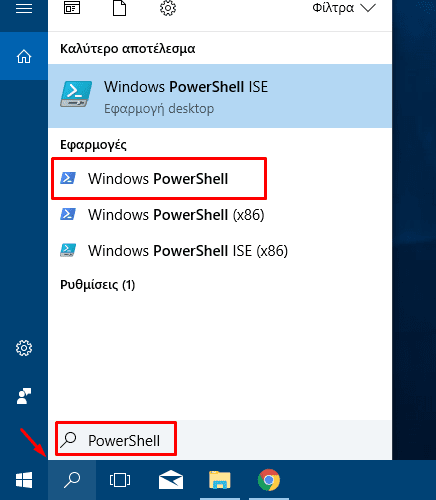Viewport: 436px width, 500px height.
Task: Launch Google Chrome from the taskbar
Action: (x=269, y=480)
